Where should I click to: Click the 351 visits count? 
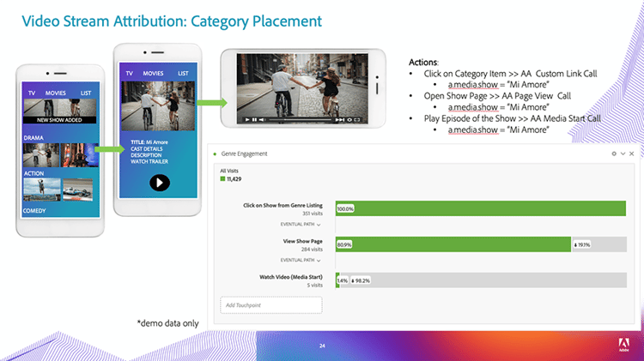pyautogui.click(x=313, y=214)
